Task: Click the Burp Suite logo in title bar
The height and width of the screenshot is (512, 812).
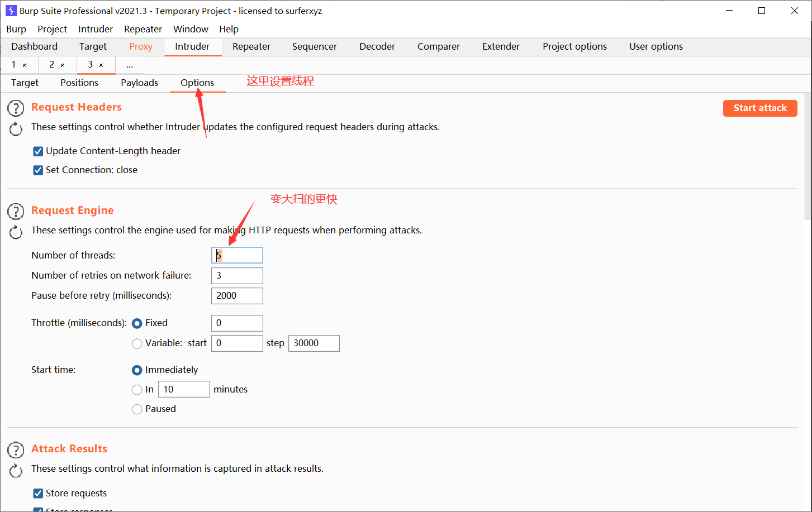Action: (x=11, y=11)
